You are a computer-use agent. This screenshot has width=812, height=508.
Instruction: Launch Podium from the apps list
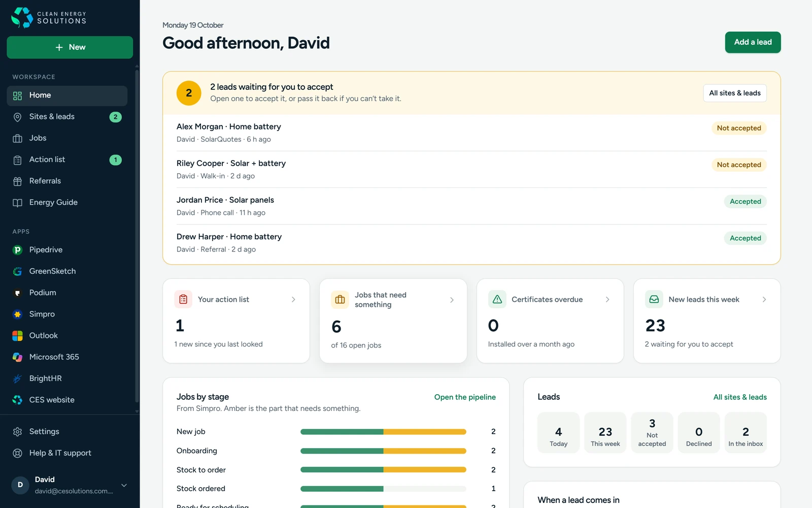pos(17,293)
